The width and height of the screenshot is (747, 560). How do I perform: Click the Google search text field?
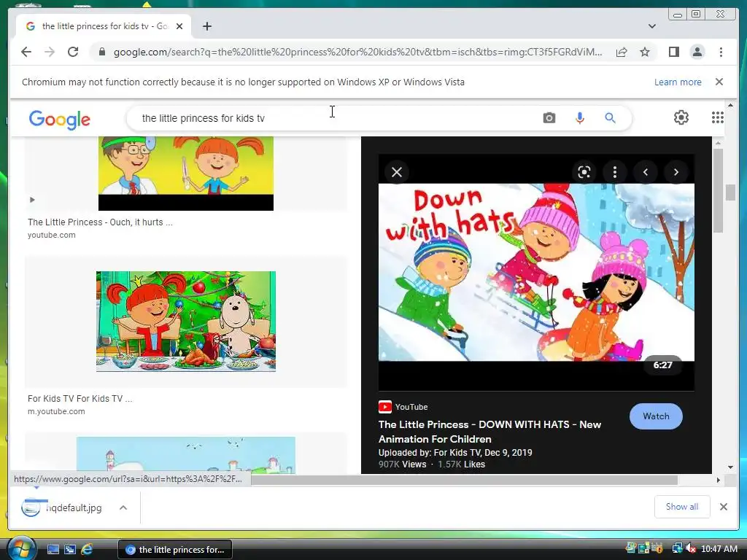pyautogui.click(x=333, y=118)
